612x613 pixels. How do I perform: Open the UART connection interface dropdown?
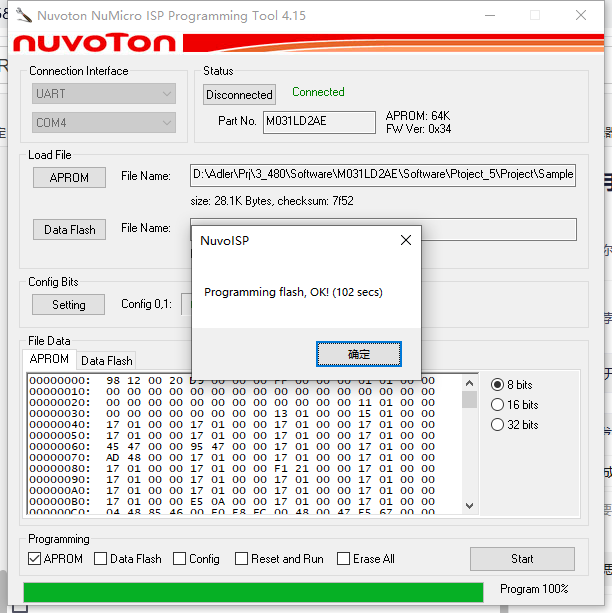click(x=104, y=94)
